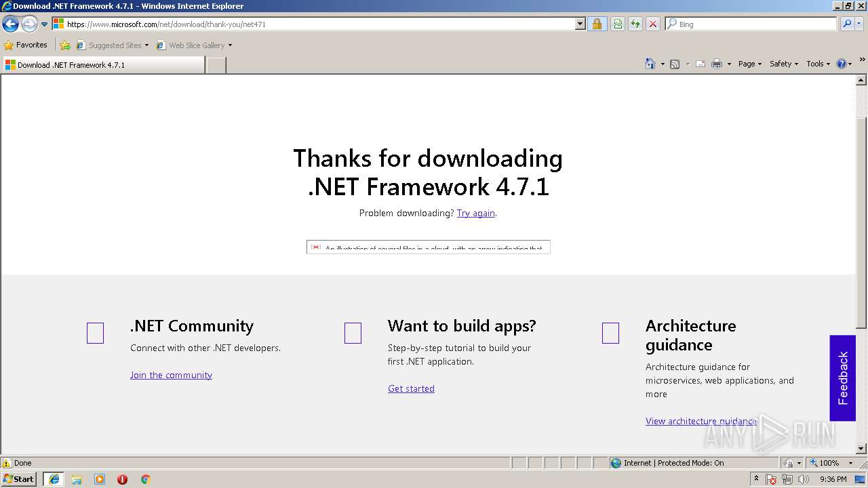
Task: Click the Read Mail icon
Action: coord(701,64)
